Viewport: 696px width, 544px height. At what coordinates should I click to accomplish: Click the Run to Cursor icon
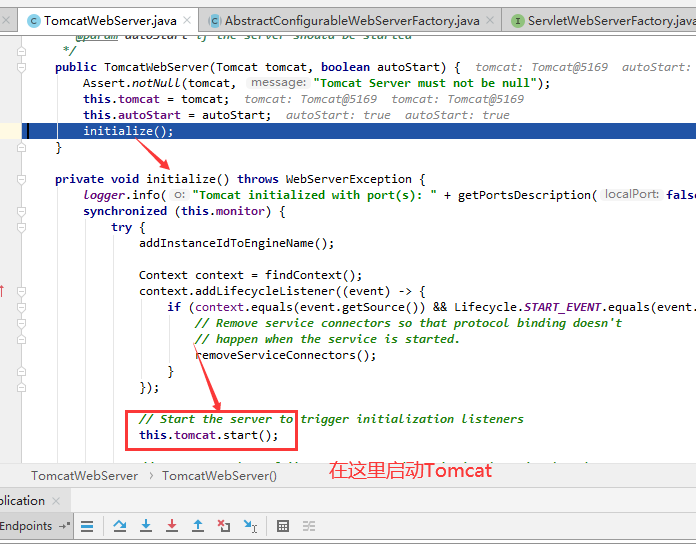click(250, 526)
